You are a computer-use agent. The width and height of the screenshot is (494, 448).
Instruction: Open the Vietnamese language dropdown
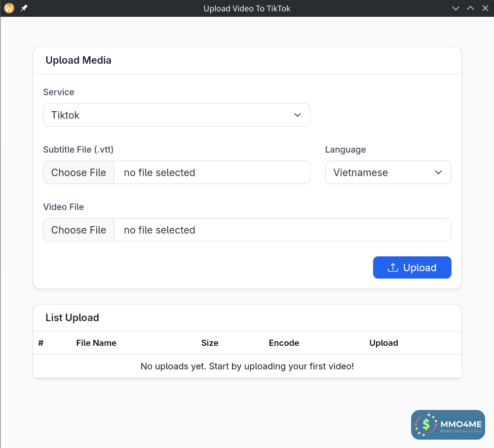pyautogui.click(x=388, y=172)
